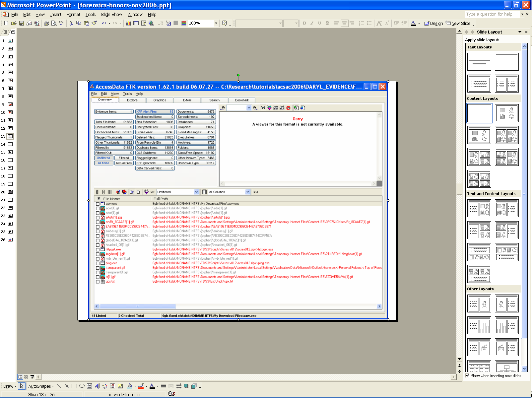This screenshot has width=532, height=398.
Task: Switch to Slide Sorter view
Action: point(27,377)
